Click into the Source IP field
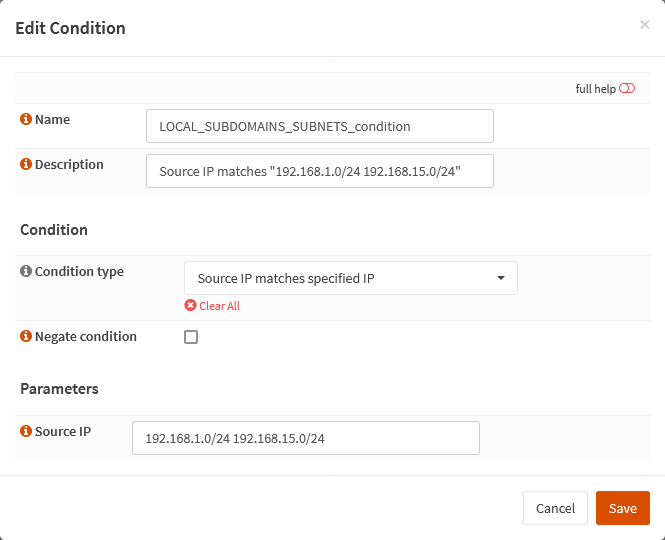Screen dimensions: 665x540 point(305,438)
